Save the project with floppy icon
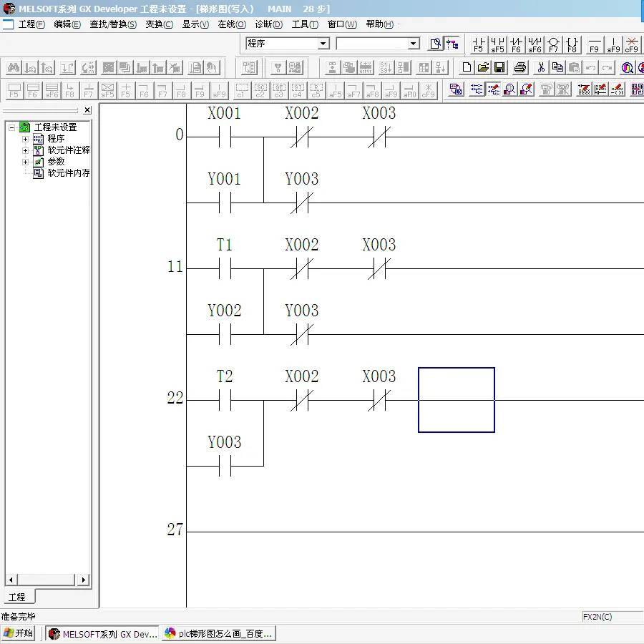Screen dimensions: 644x644 [x=500, y=67]
